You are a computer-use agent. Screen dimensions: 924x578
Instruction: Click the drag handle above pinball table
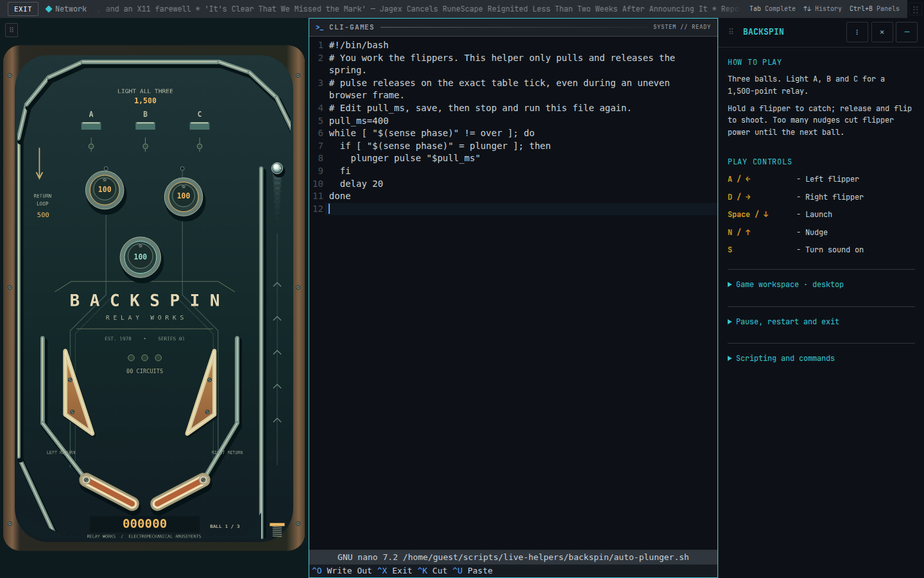(12, 30)
